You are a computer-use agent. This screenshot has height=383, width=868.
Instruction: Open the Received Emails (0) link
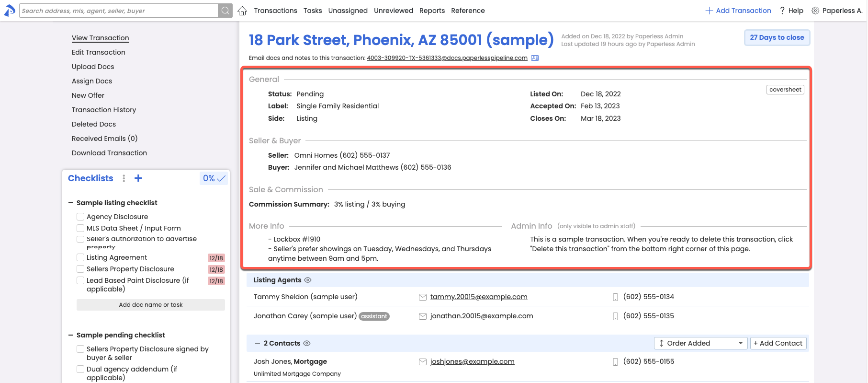pyautogui.click(x=105, y=139)
